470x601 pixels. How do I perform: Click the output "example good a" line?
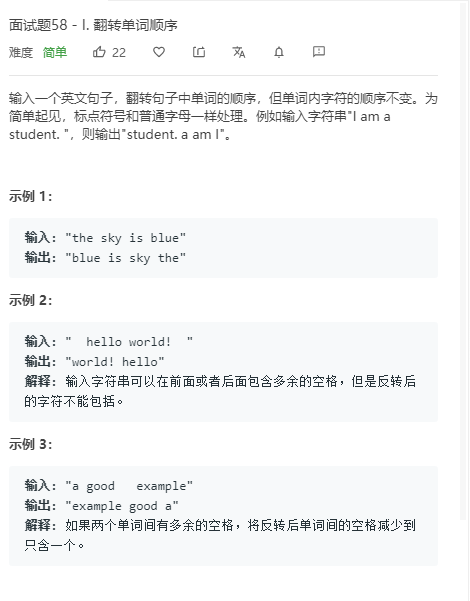[x=102, y=506]
